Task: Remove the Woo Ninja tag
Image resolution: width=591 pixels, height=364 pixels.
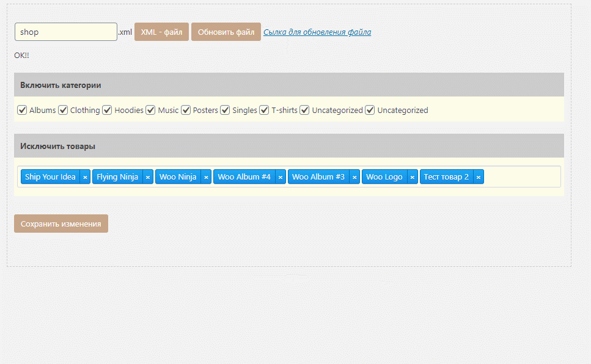Action: (206, 177)
